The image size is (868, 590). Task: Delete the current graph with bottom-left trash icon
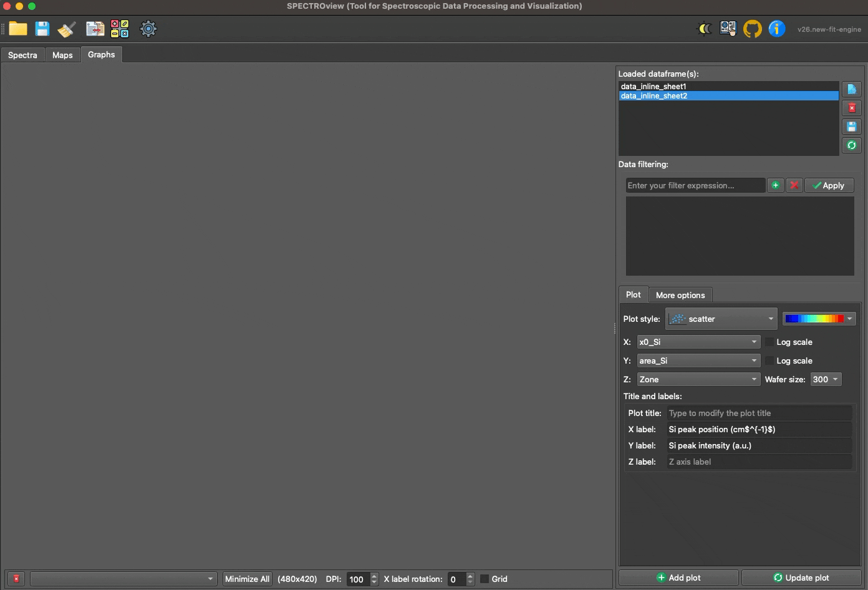tap(16, 579)
